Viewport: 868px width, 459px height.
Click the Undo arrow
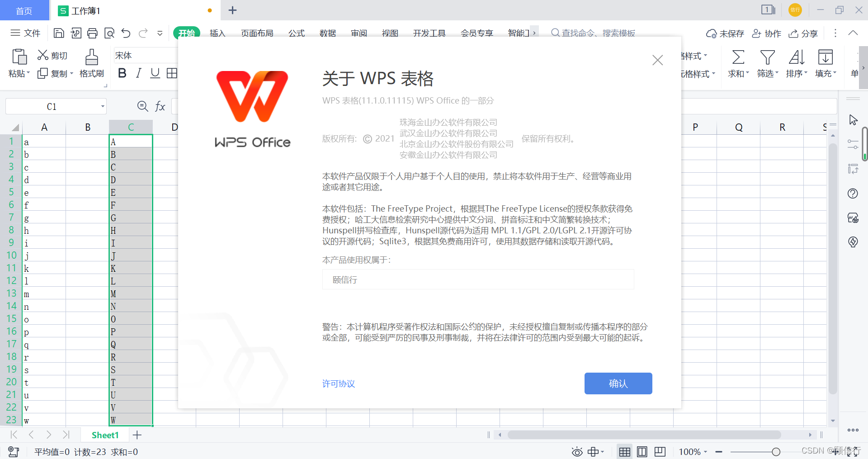click(x=126, y=33)
